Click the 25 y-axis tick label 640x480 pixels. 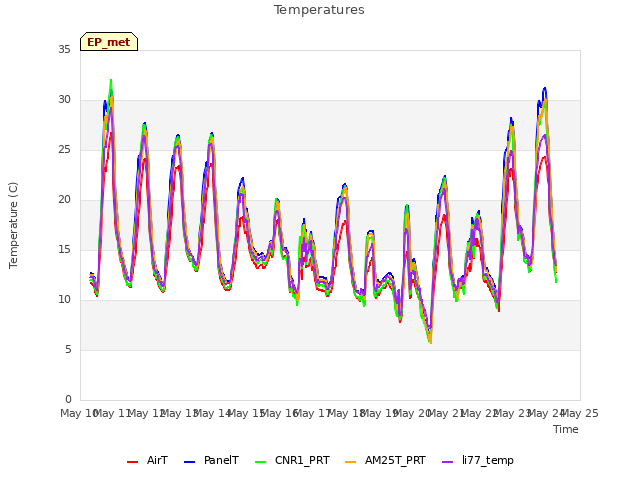coord(64,149)
